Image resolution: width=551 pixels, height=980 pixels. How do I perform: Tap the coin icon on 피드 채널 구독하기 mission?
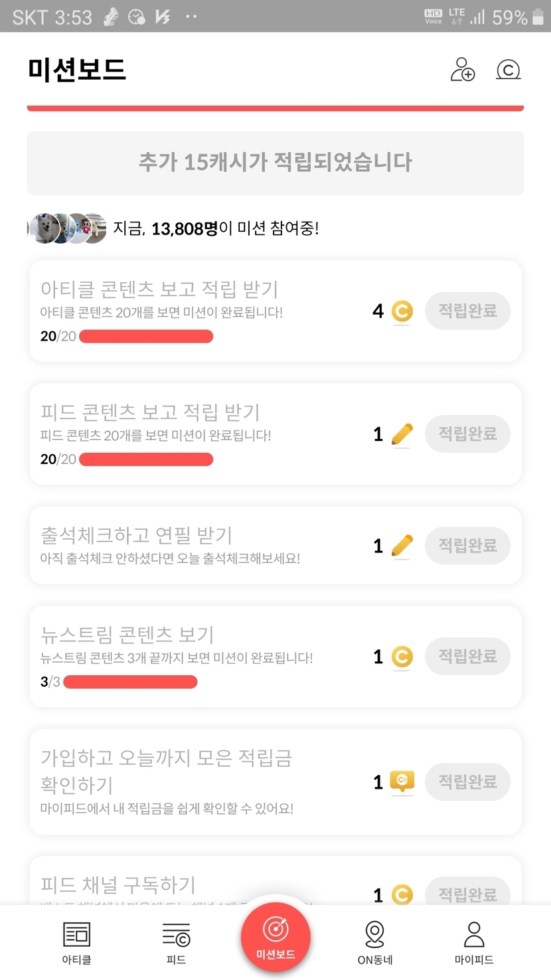coord(402,894)
